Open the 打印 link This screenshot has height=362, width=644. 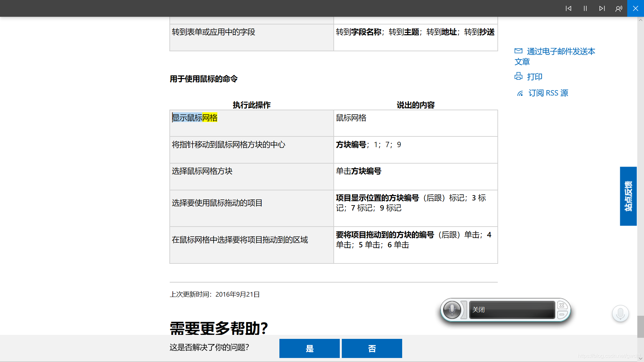(535, 77)
